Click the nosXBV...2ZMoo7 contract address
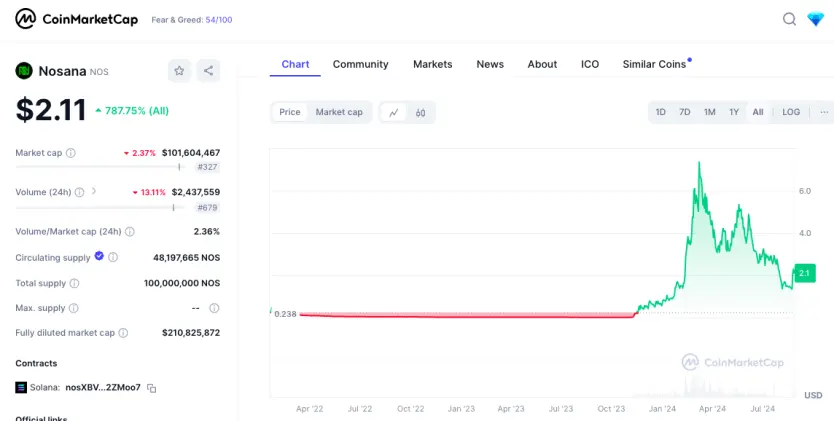This screenshot has height=421, width=834. (x=103, y=388)
